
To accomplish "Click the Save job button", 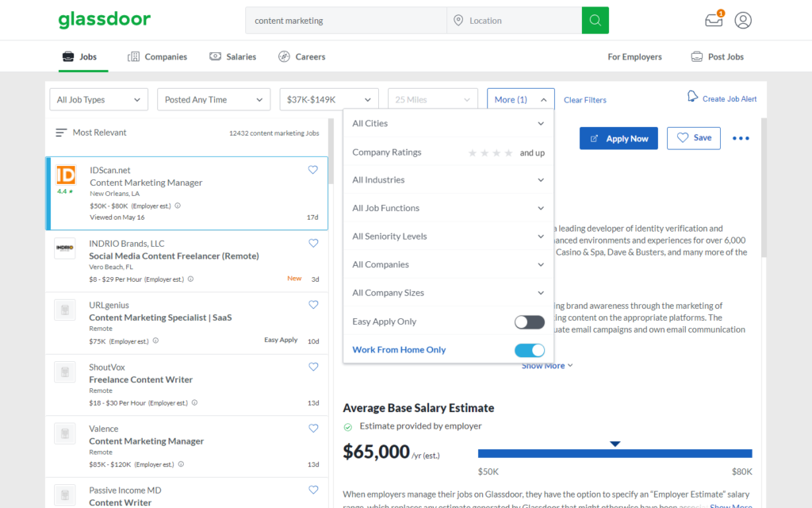I will (693, 138).
